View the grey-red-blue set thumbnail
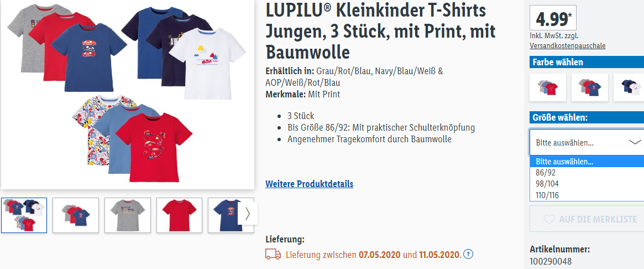The image size is (644, 269). [76, 215]
